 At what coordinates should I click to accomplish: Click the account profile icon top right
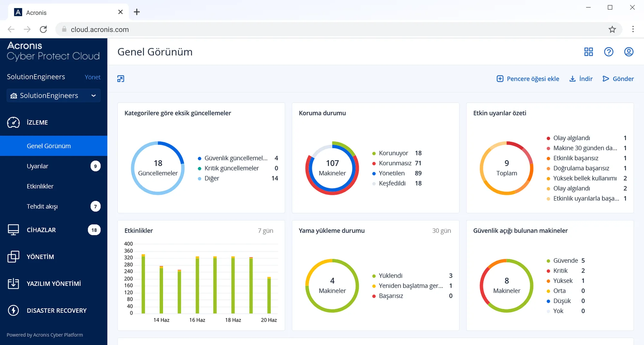tap(629, 52)
